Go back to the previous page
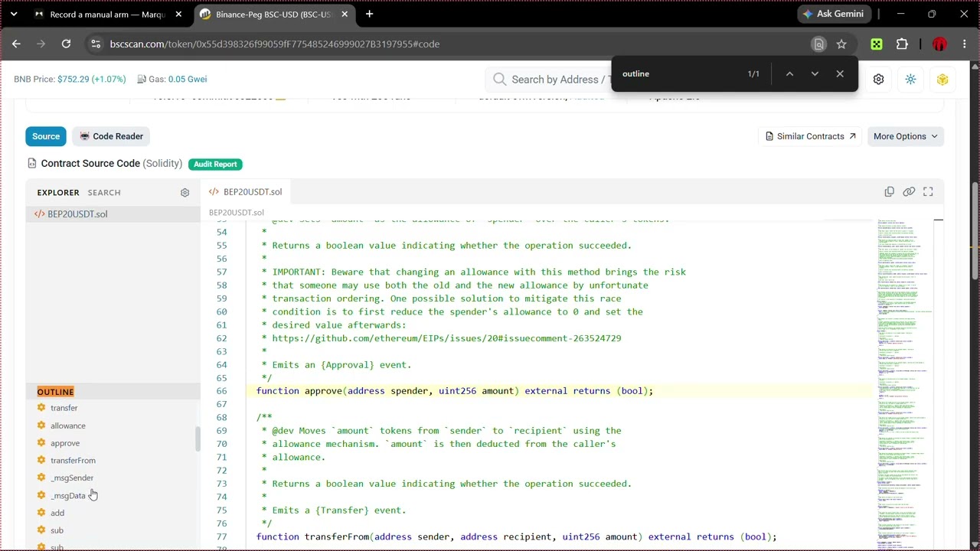Image resolution: width=980 pixels, height=551 pixels. (16, 44)
